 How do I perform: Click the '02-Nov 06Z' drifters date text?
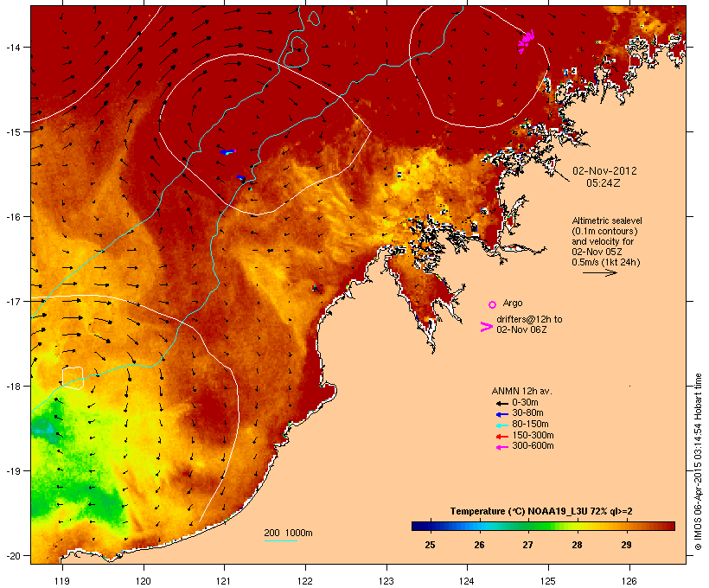pos(521,329)
